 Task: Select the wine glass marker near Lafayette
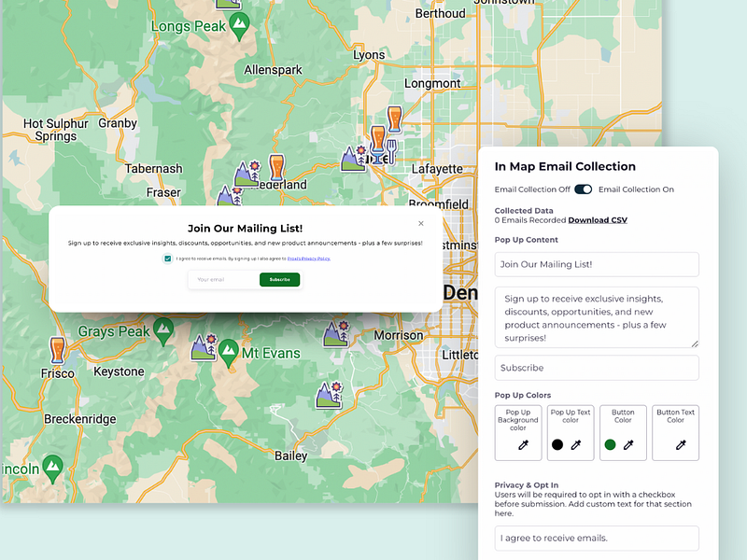(x=376, y=157)
